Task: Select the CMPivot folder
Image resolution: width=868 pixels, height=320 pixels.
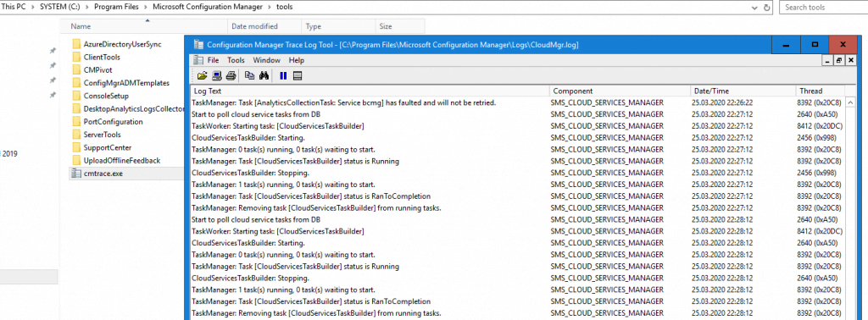Action: (x=94, y=69)
